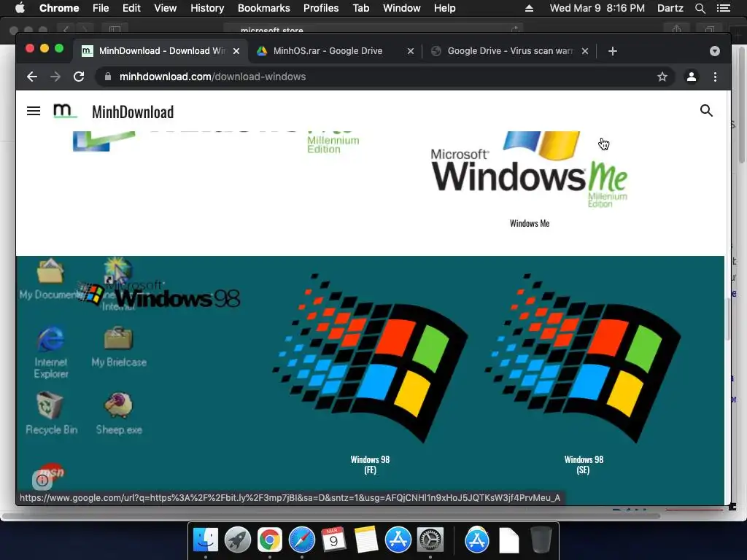
Task: Click Windows 98 (FE) text link
Action: click(370, 464)
